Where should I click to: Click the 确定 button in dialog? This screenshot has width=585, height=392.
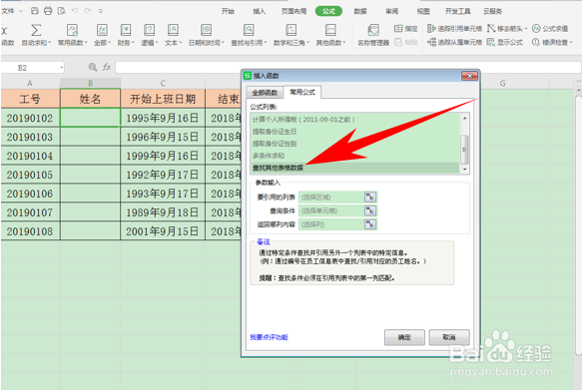[x=404, y=337]
